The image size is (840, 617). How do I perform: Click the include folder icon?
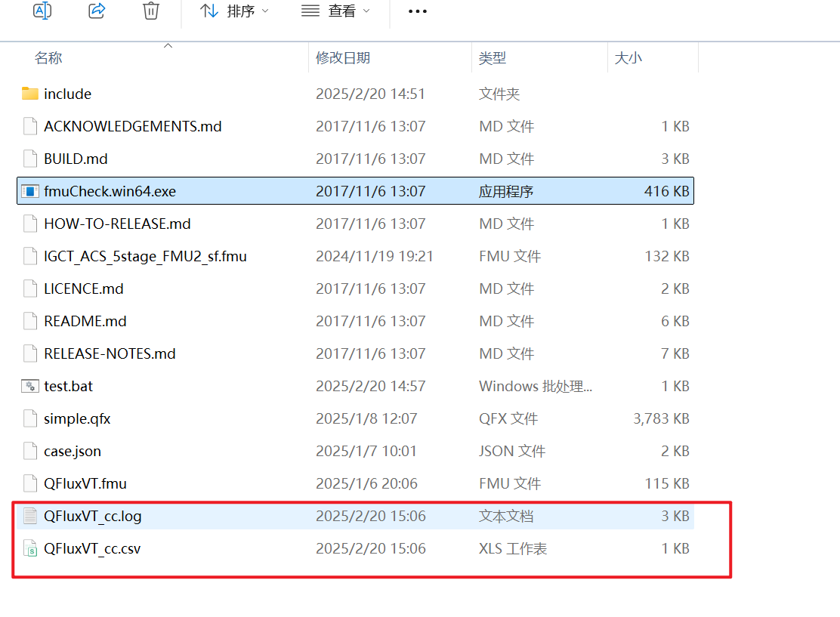tap(30, 94)
